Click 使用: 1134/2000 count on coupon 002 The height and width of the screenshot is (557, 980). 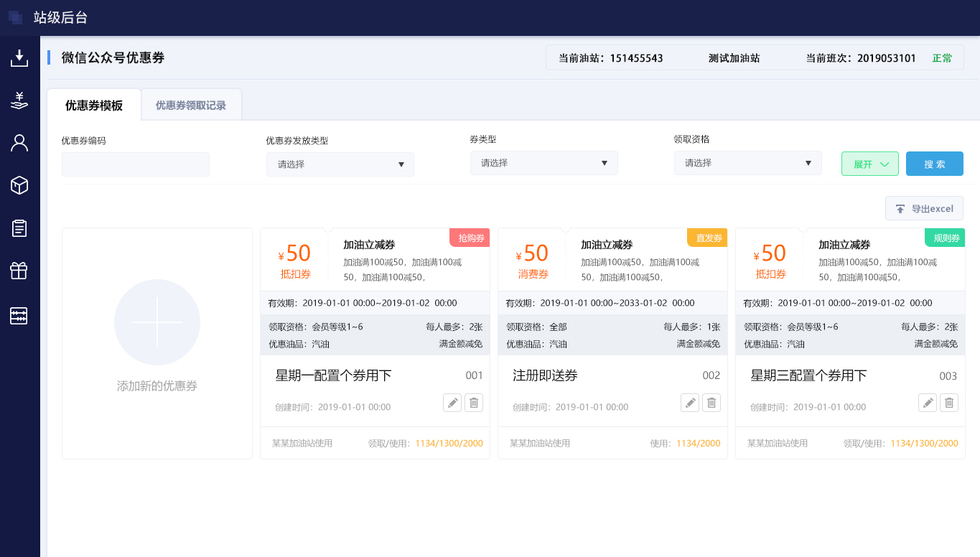coord(685,444)
